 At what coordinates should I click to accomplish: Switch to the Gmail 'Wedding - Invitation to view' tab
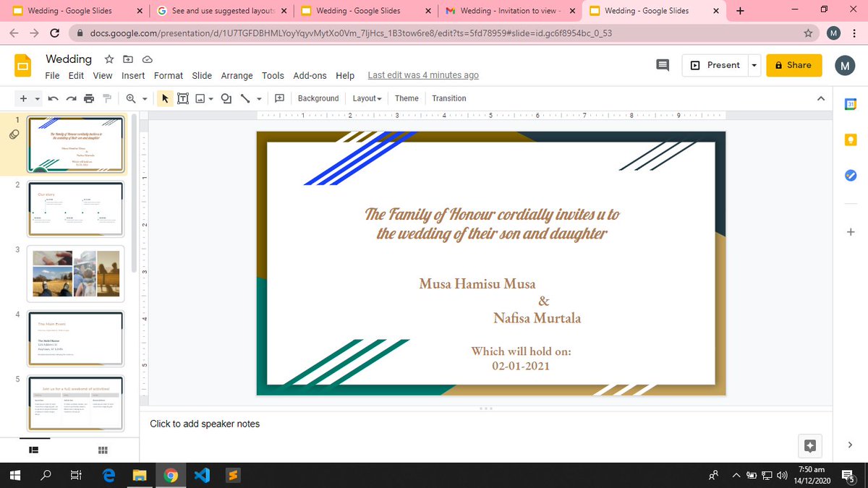coord(510,11)
